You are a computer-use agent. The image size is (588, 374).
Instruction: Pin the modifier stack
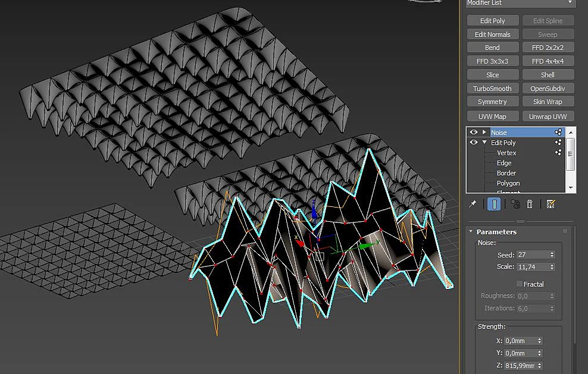[473, 204]
